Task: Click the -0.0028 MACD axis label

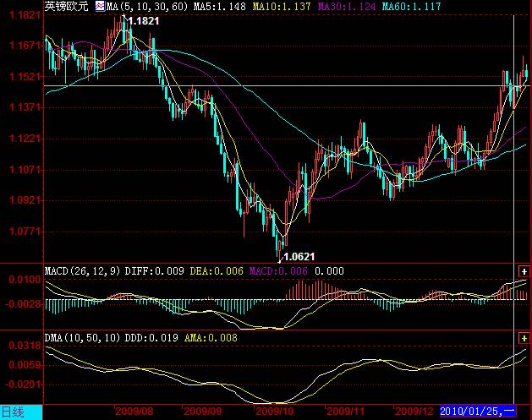Action: pos(23,303)
